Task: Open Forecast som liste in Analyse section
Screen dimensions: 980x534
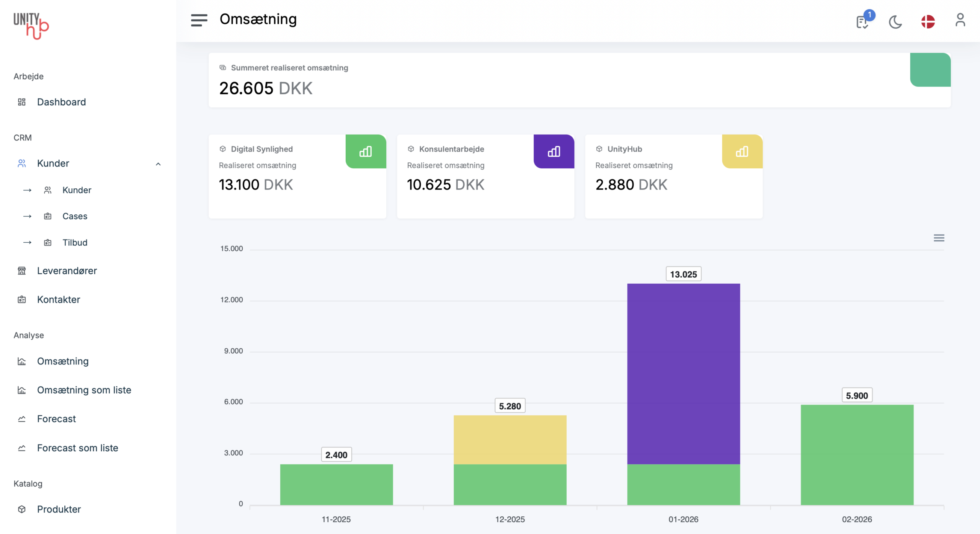Action: pyautogui.click(x=77, y=448)
